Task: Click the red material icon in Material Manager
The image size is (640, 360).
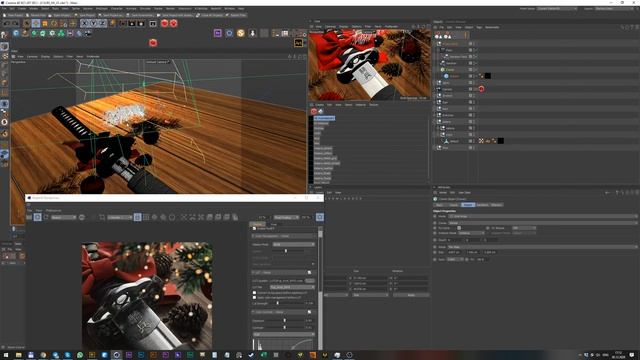Action: [313, 111]
